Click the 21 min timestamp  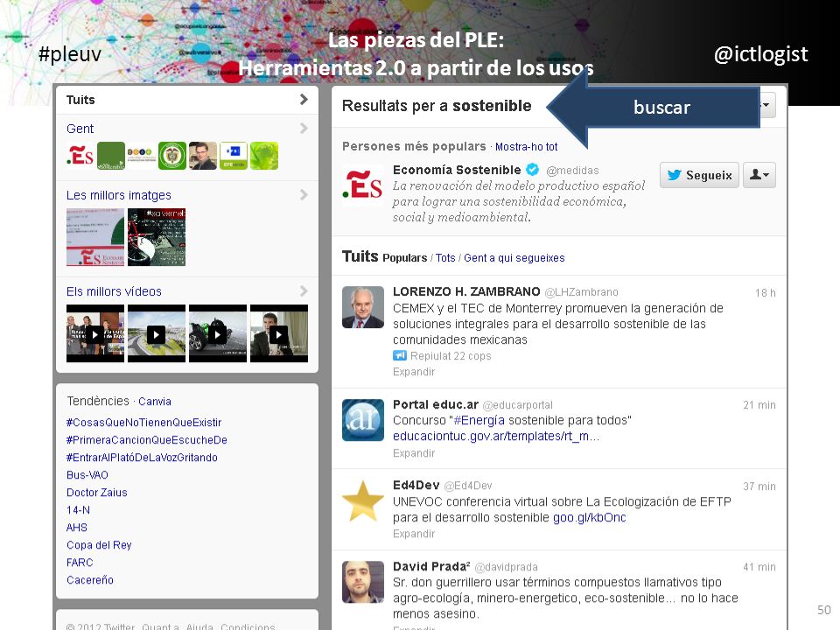[x=759, y=405]
